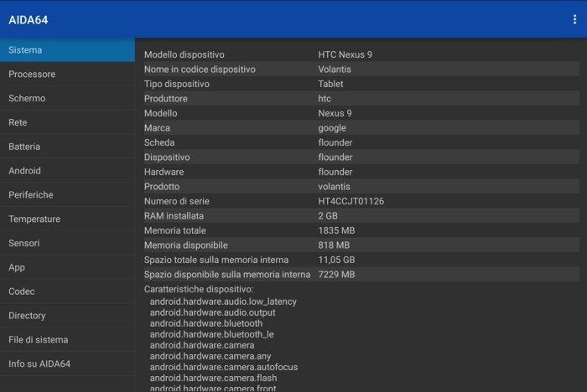Select the htc manufacturer value

pyautogui.click(x=325, y=99)
